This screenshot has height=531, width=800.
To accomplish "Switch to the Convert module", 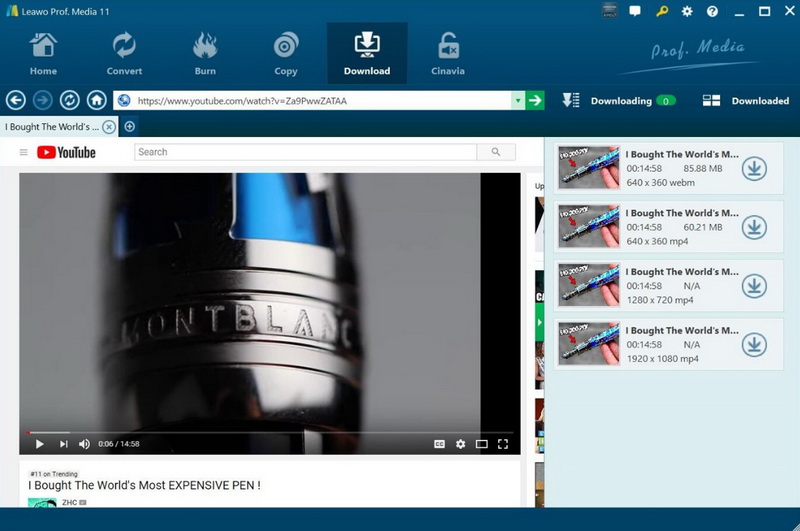I will click(124, 52).
